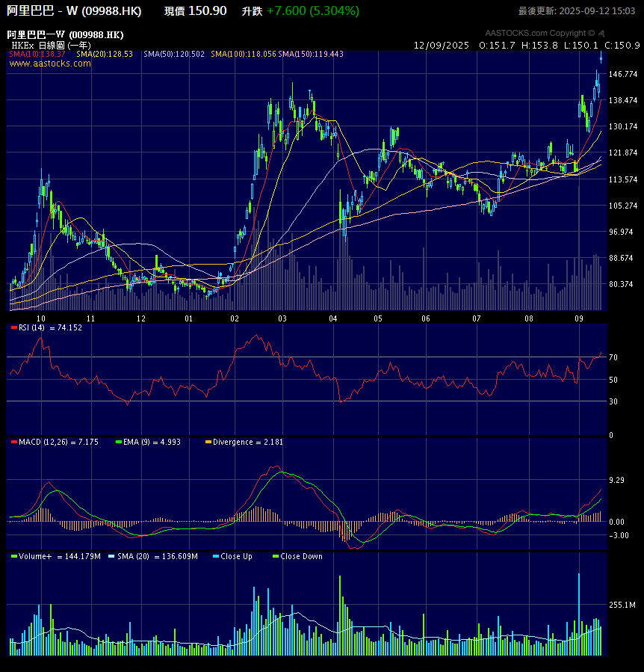Click the 80.374 price axis label
The image size is (644, 672).
click(621, 284)
